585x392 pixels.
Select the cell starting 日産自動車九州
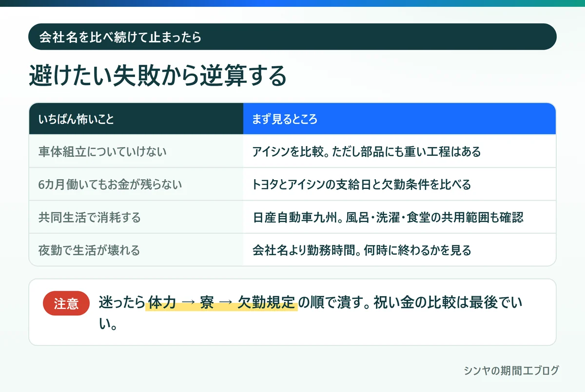(399, 217)
